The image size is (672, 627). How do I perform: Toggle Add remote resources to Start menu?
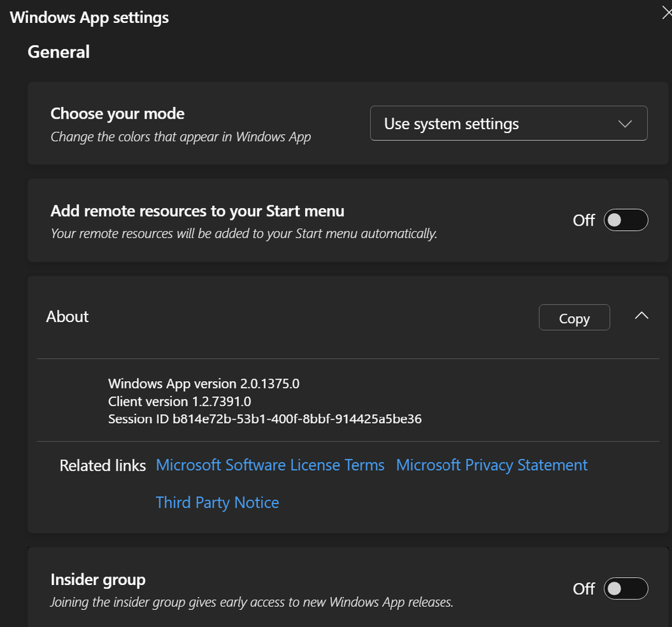tap(625, 220)
